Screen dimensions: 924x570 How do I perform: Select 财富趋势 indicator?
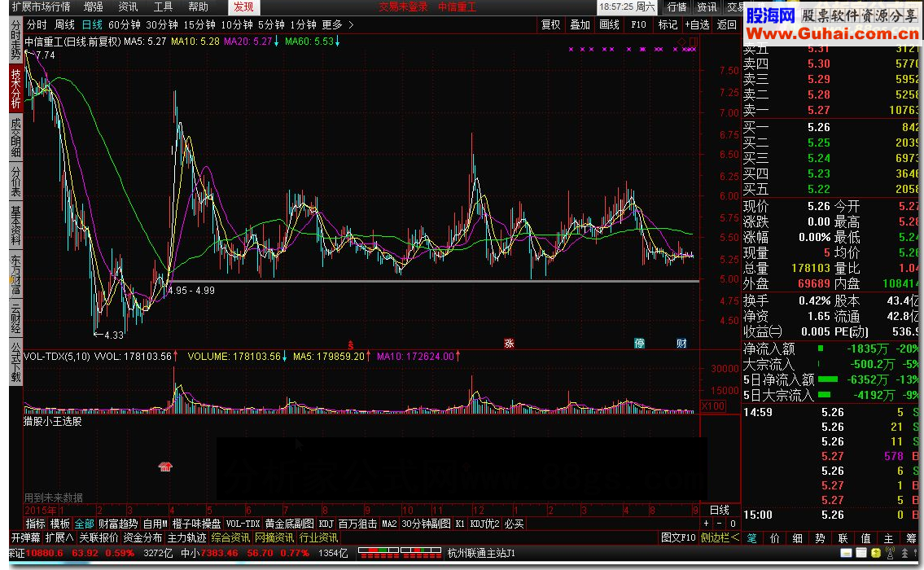click(118, 524)
